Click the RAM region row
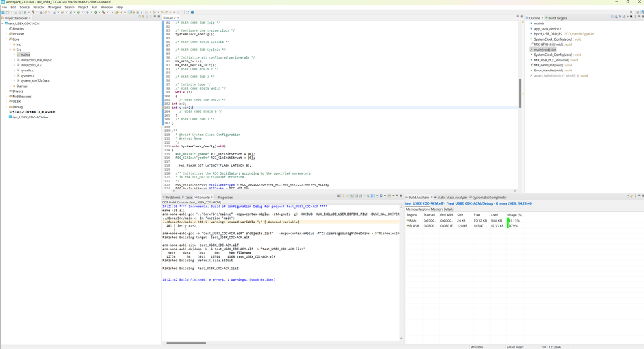Viewport: 644px width, 349px height. click(x=464, y=220)
